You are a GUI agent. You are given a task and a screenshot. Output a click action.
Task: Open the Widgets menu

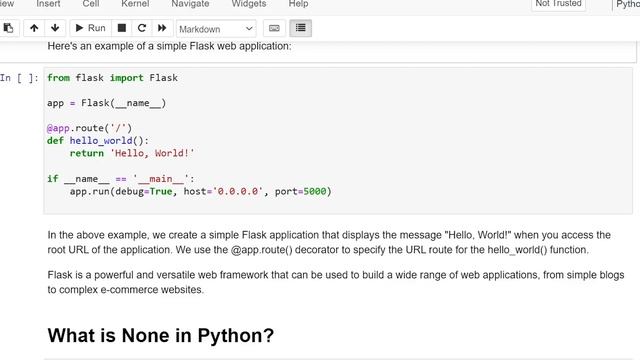[x=249, y=4]
